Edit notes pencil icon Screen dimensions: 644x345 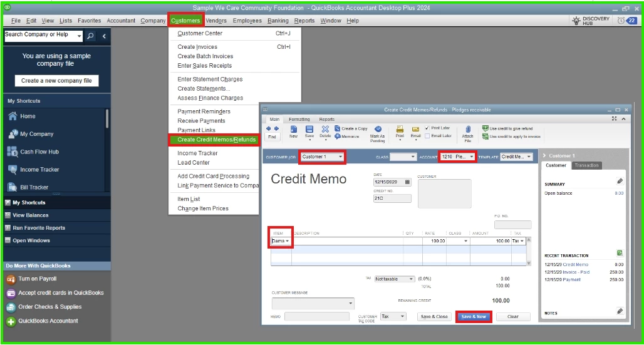click(x=620, y=311)
